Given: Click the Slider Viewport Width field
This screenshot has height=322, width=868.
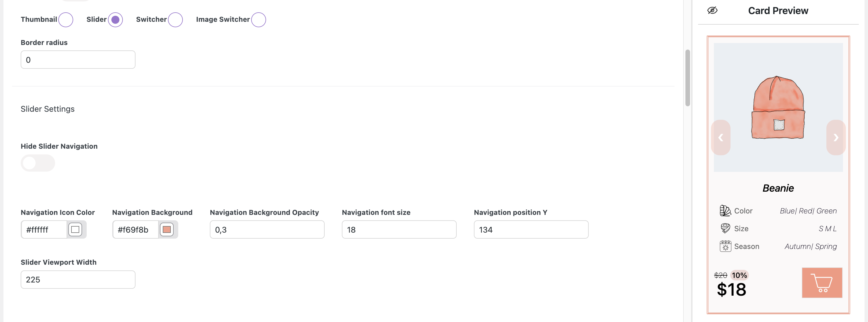Looking at the screenshot, I should 78,280.
